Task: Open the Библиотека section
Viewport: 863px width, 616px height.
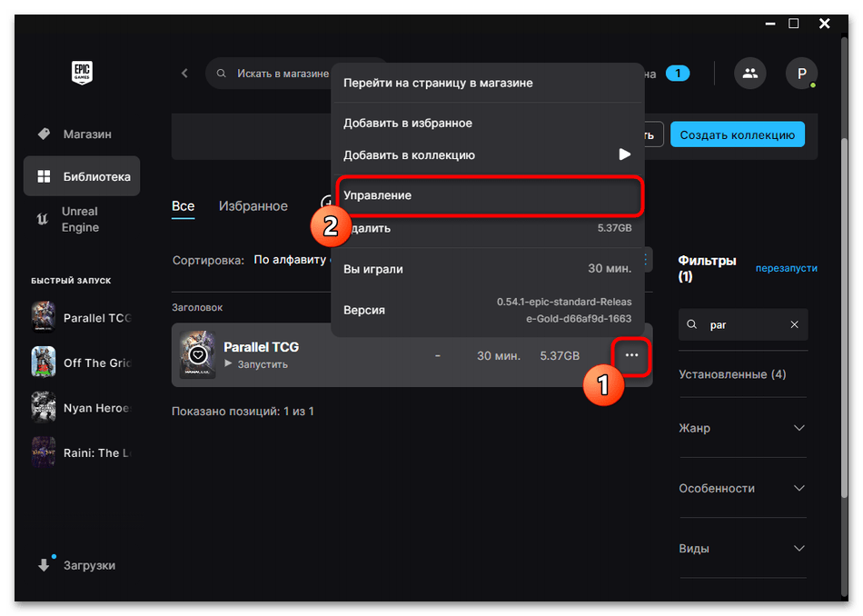Action: pyautogui.click(x=82, y=176)
